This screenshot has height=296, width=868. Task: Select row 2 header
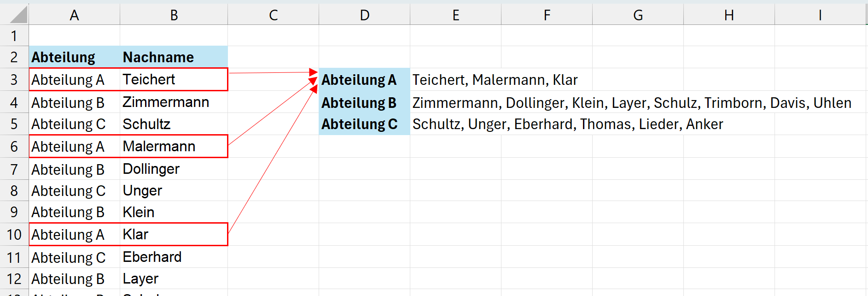[x=14, y=57]
